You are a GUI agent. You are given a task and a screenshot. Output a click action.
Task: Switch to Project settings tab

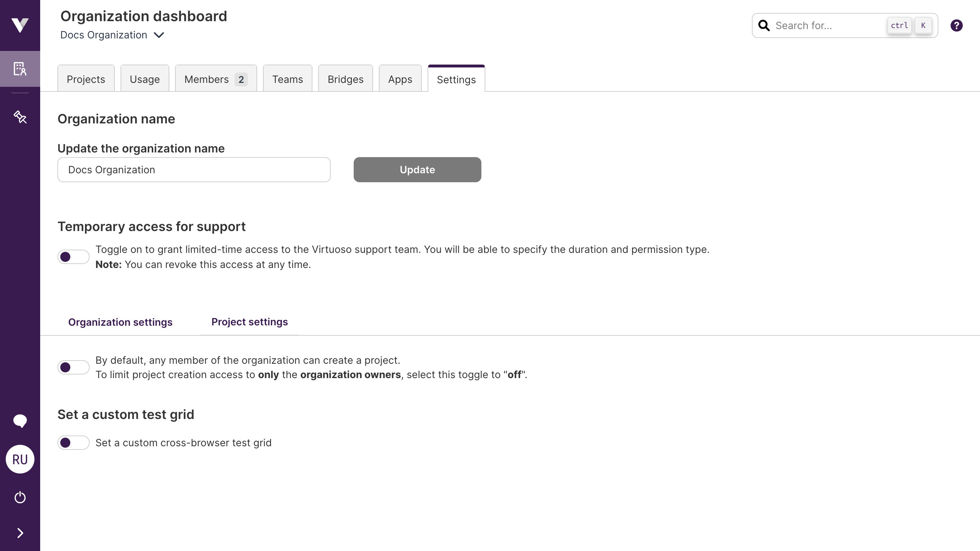250,321
